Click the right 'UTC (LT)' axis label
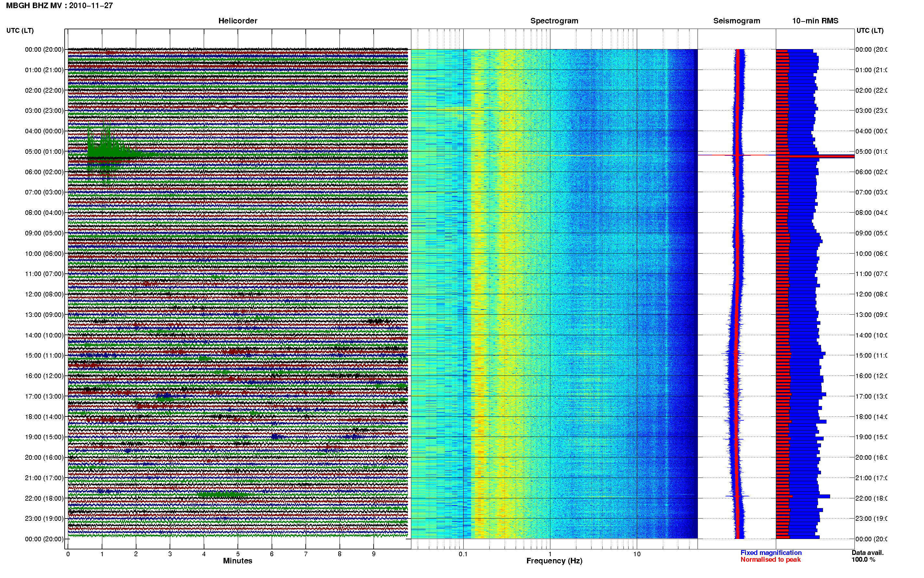The height and width of the screenshot is (578, 924). click(x=870, y=31)
